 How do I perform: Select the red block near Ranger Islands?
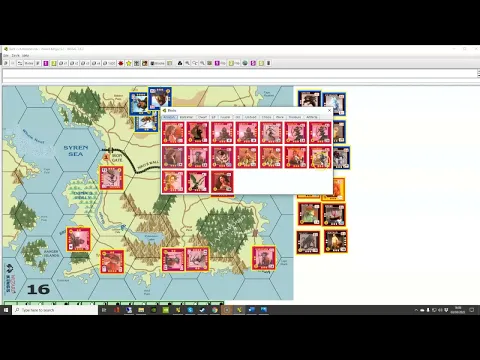[78, 239]
